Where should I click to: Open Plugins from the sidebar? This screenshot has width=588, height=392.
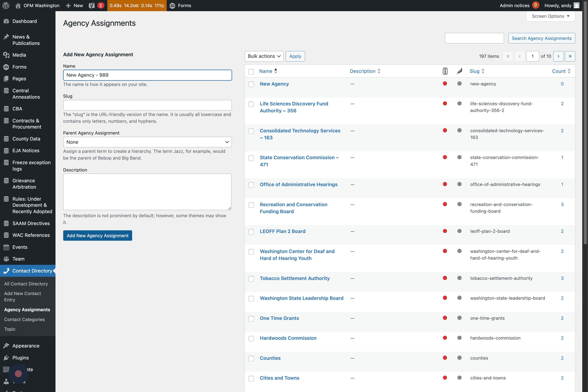click(x=20, y=358)
